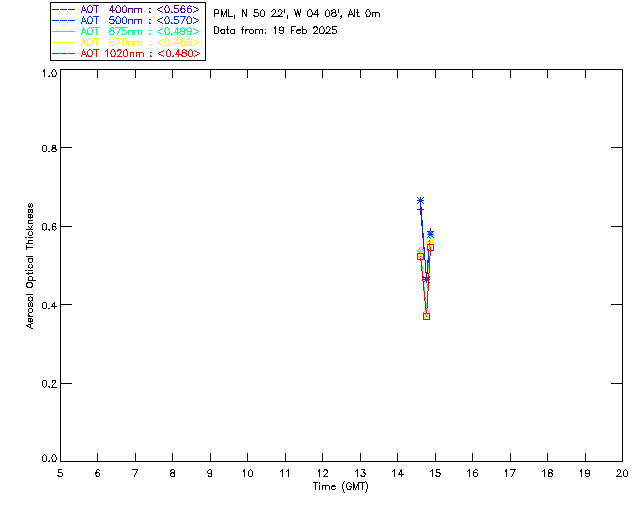Screen dimensions: 640x512
Task: Click the AOT 1020nm legend entry
Action: tap(126, 53)
